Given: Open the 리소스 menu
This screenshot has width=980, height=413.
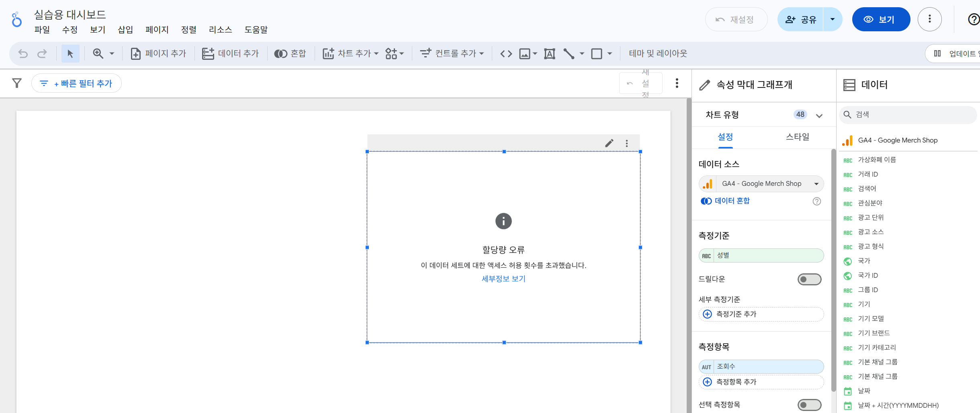Looking at the screenshot, I should (x=221, y=30).
